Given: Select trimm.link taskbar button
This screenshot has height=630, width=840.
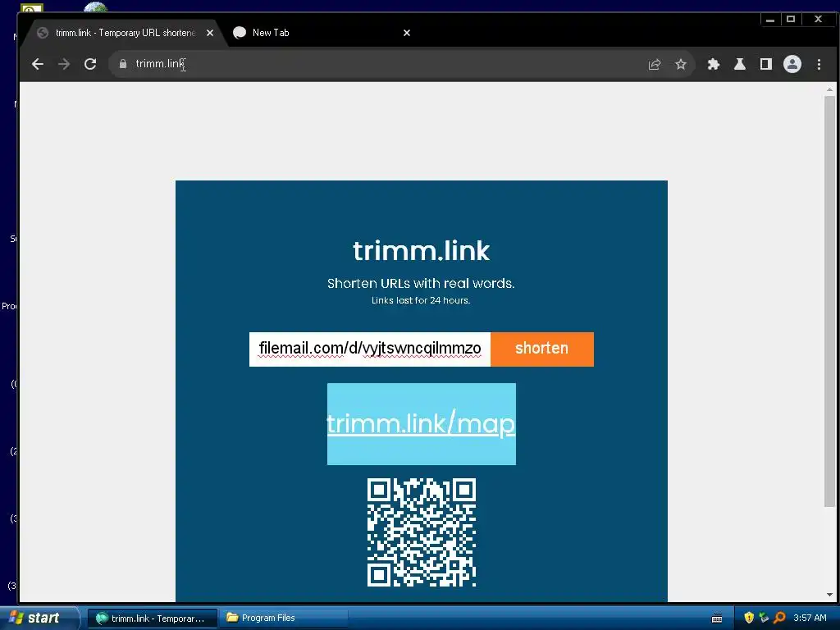Looking at the screenshot, I should point(152,618).
